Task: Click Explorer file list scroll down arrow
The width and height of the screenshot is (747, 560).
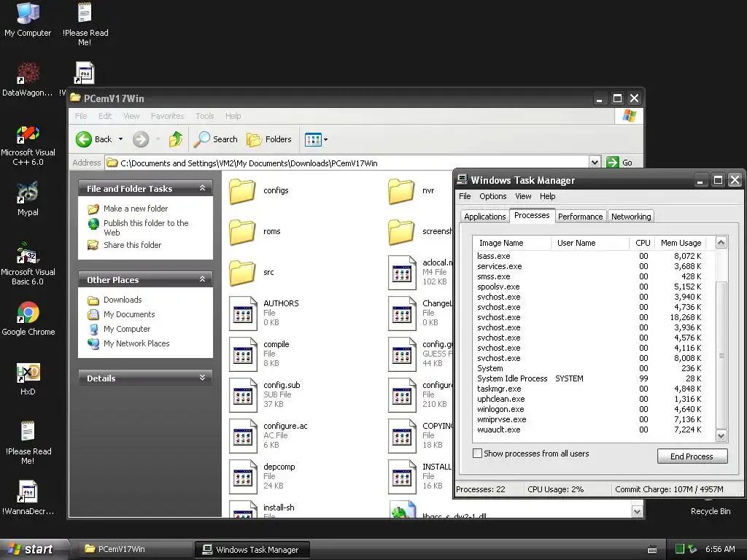Action: click(x=637, y=512)
